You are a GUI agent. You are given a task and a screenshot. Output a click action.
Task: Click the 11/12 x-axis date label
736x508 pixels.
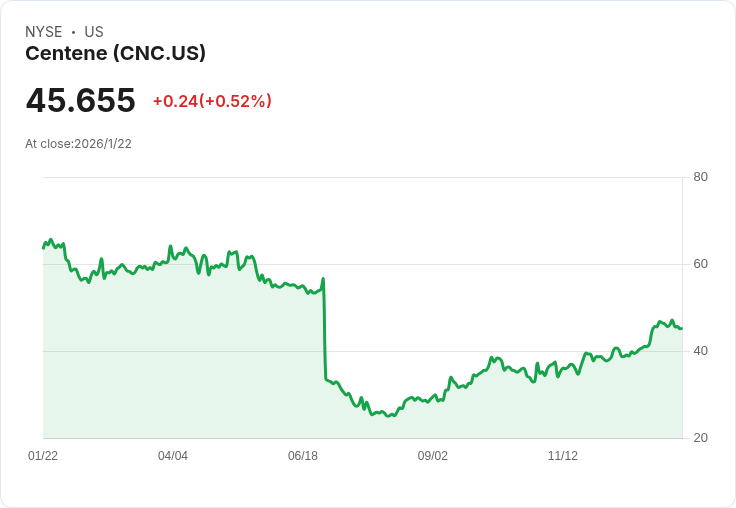[x=563, y=455]
